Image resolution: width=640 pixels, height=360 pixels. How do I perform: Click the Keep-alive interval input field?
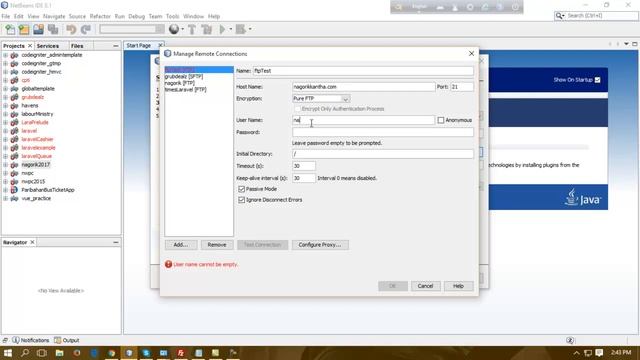pyautogui.click(x=304, y=178)
